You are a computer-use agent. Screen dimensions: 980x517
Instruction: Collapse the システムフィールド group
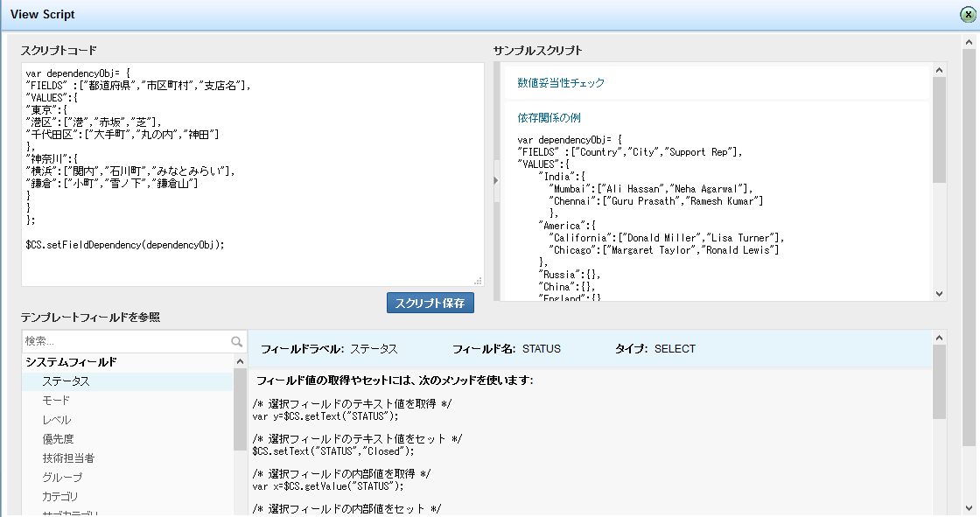pos(71,362)
